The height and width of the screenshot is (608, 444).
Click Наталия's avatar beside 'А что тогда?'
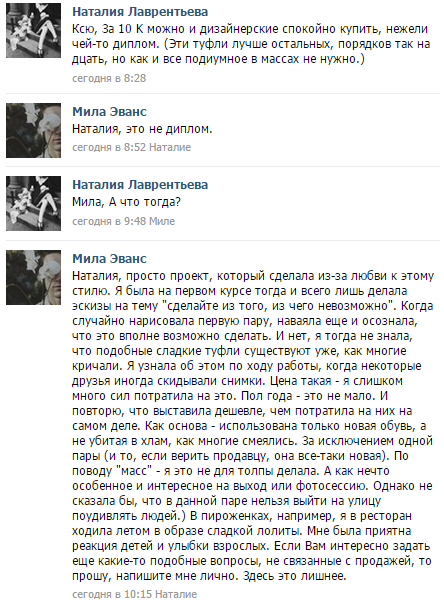point(33,204)
